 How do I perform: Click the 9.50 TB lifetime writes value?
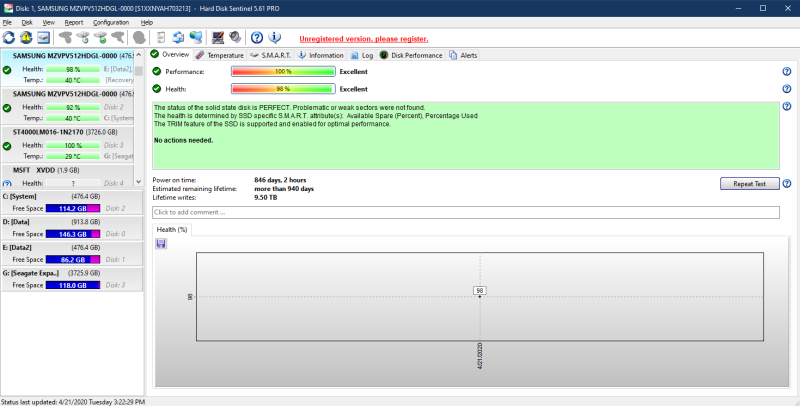click(x=265, y=197)
